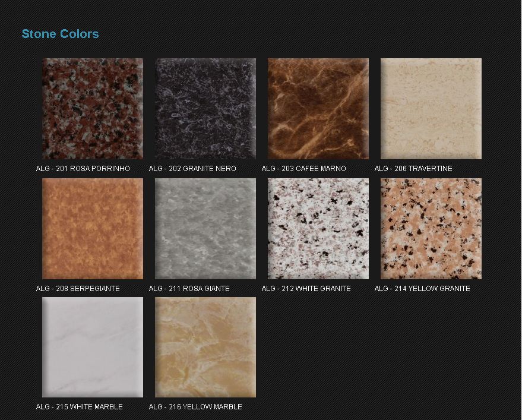Select the Granite Nero stone swatch
This screenshot has width=522, height=420.
[x=205, y=109]
